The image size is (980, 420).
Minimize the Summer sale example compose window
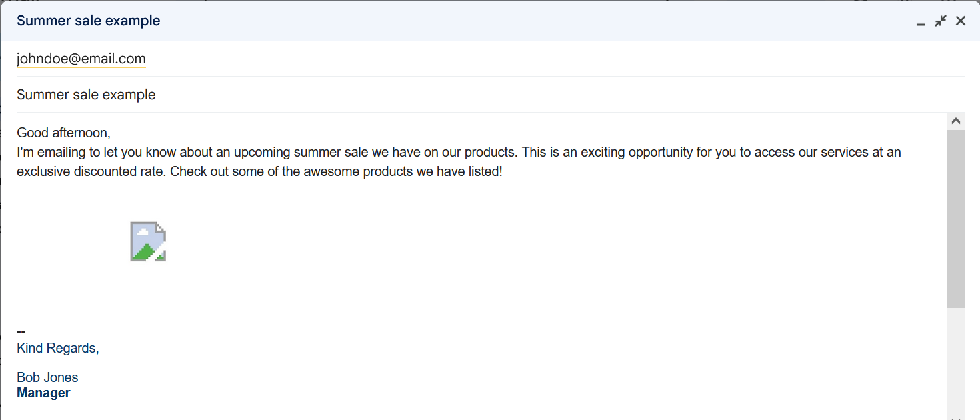pyautogui.click(x=921, y=22)
